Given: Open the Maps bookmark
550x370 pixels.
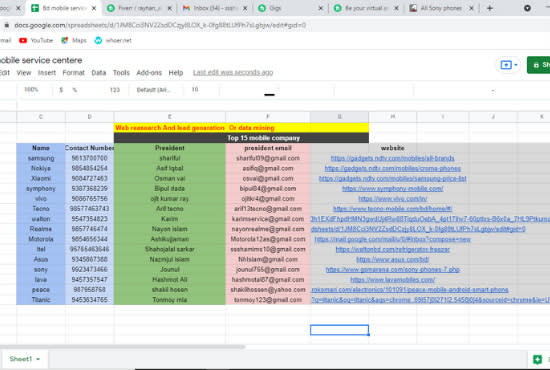Looking at the screenshot, I should coord(74,40).
